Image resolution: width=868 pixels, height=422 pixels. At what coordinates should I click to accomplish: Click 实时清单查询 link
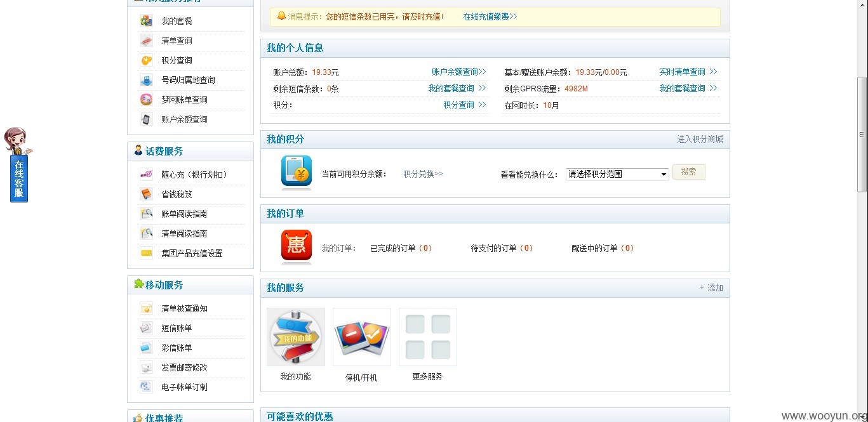tap(688, 72)
